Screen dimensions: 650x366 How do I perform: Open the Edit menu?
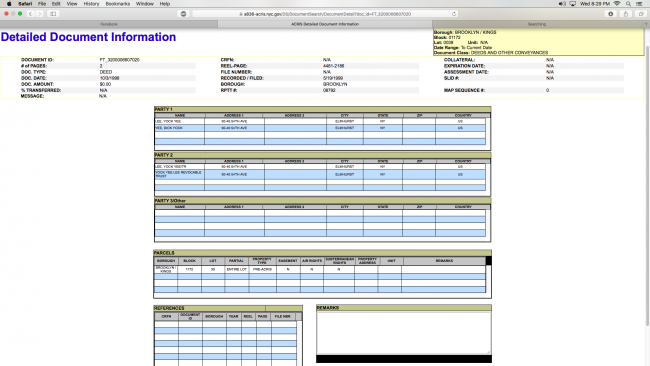coord(56,4)
